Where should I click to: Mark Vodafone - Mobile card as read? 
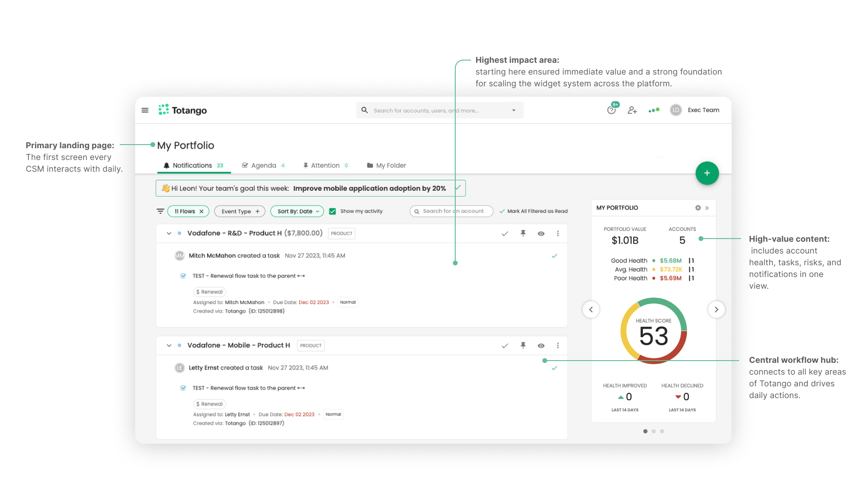pos(505,346)
